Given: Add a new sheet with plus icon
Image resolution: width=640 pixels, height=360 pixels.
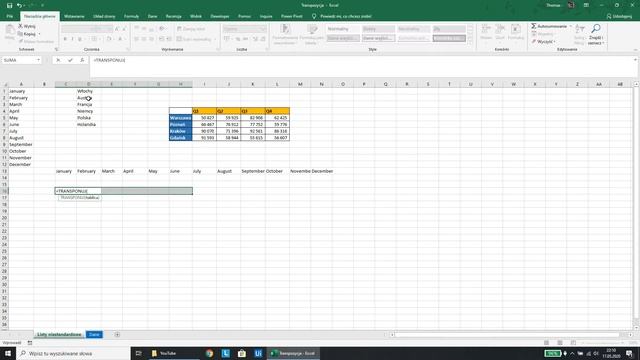Looking at the screenshot, I should (117, 335).
